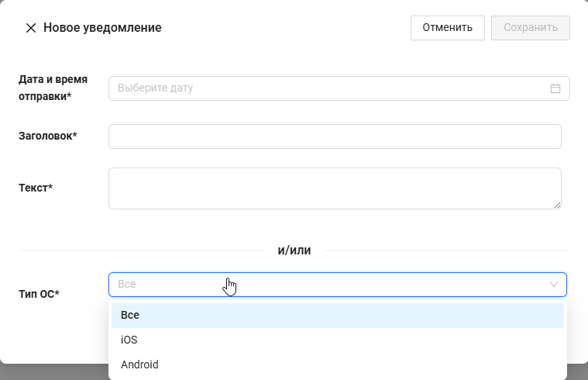This screenshot has height=380, width=588.
Task: Click the Дата и время отправки label
Action: pos(53,88)
